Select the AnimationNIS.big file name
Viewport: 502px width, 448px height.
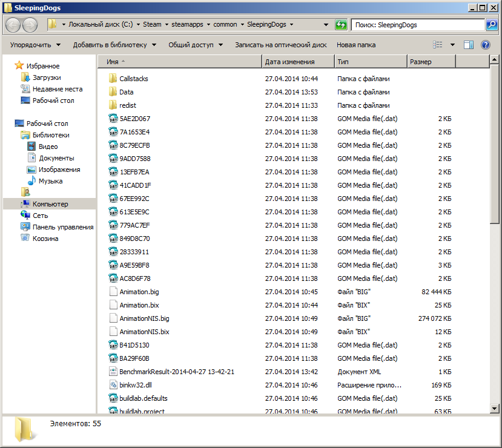144,318
